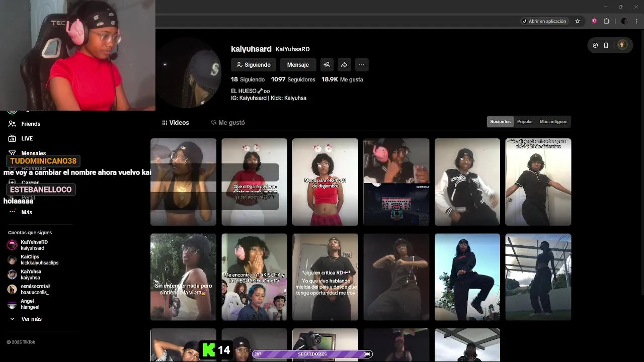Open the pink shield browser extension
This screenshot has width=644, height=362.
594,21
